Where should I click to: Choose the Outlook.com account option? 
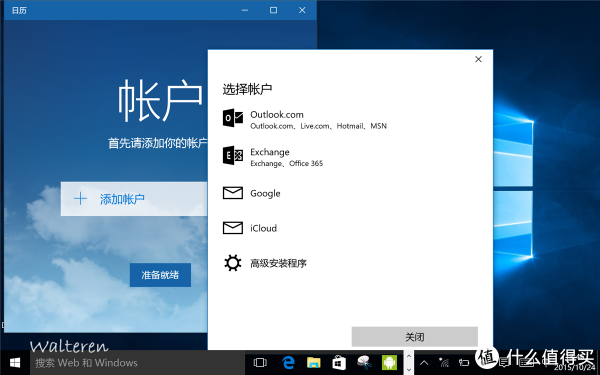pyautogui.click(x=350, y=119)
